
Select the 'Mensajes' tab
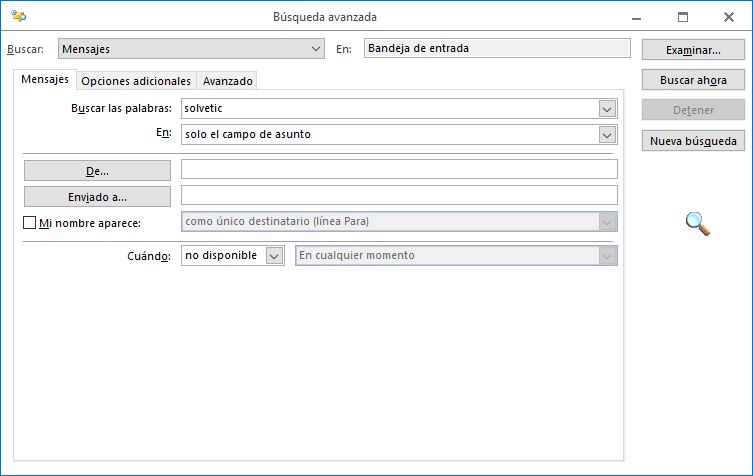(x=45, y=80)
